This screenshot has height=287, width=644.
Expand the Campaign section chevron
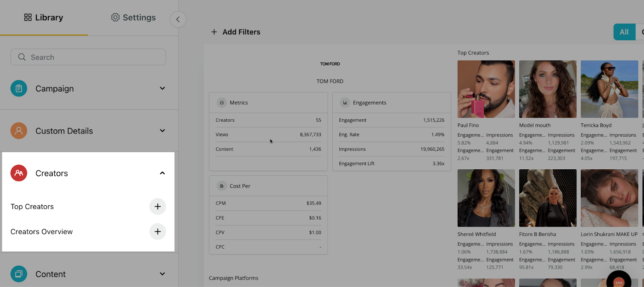point(162,88)
